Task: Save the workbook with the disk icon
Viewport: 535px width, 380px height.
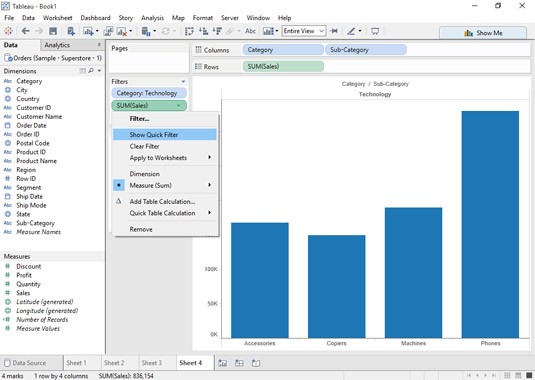Action: 53,31
